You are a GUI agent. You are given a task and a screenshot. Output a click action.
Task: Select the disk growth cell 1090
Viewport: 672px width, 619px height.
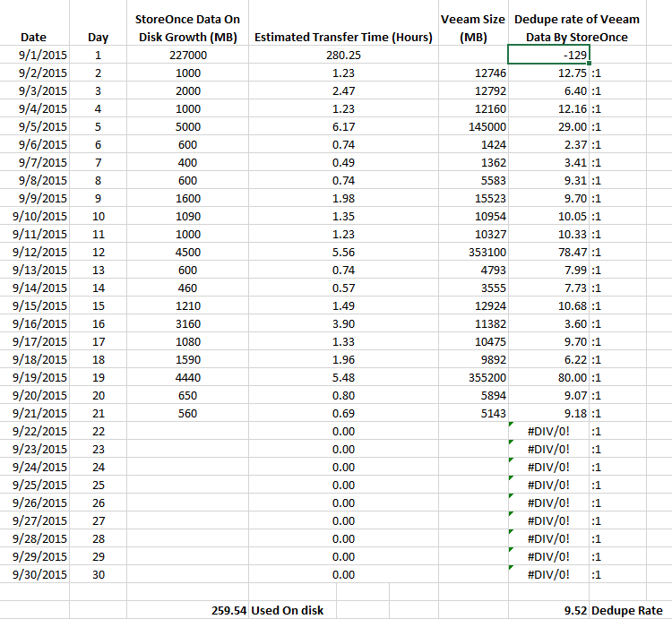(188, 216)
